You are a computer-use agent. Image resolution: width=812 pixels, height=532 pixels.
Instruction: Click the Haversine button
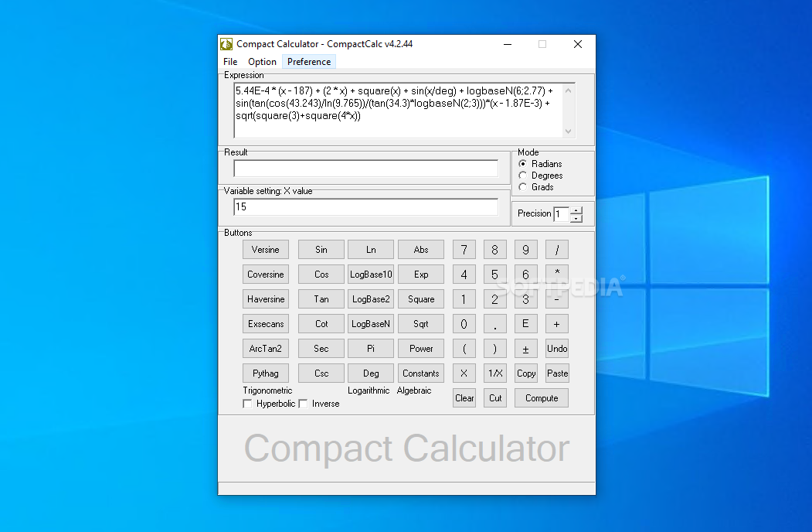coord(266,299)
